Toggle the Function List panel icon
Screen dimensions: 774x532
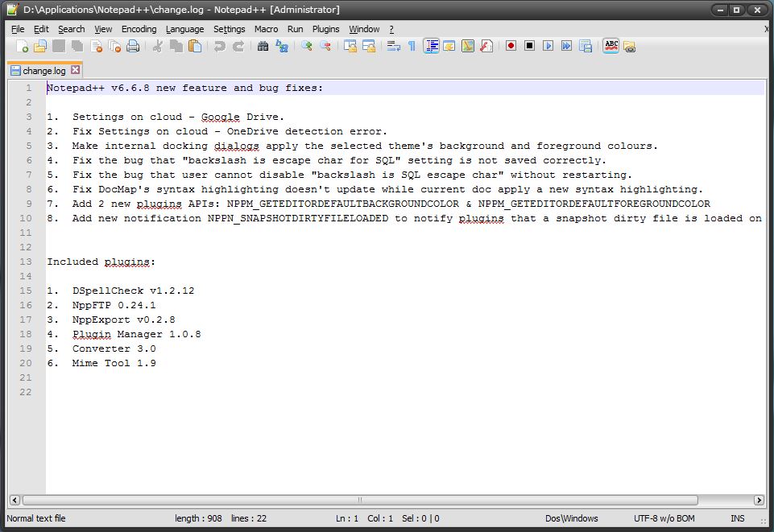(486, 47)
